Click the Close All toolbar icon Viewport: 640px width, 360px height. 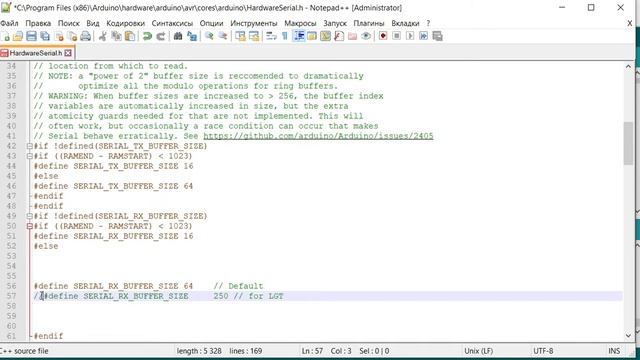(x=72, y=36)
